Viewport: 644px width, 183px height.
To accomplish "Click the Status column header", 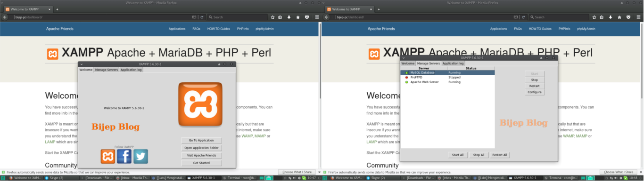I will point(471,69).
